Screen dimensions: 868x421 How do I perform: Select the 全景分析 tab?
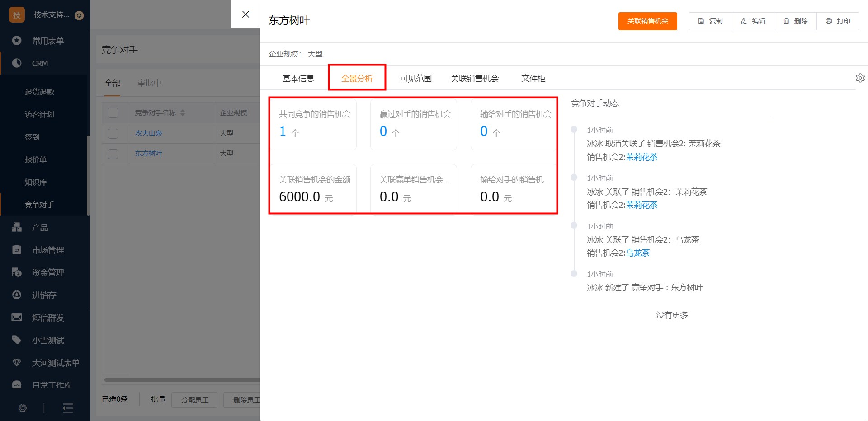click(x=357, y=79)
